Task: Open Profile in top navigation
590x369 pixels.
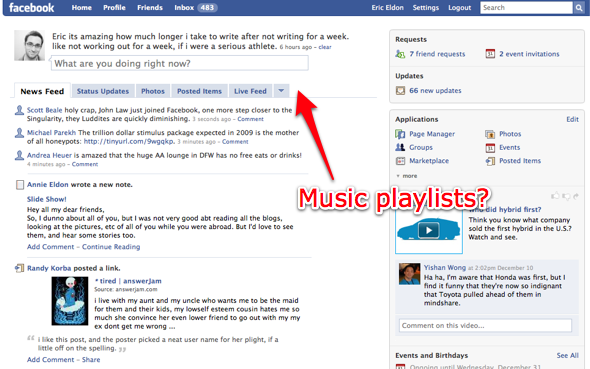Action: (114, 8)
